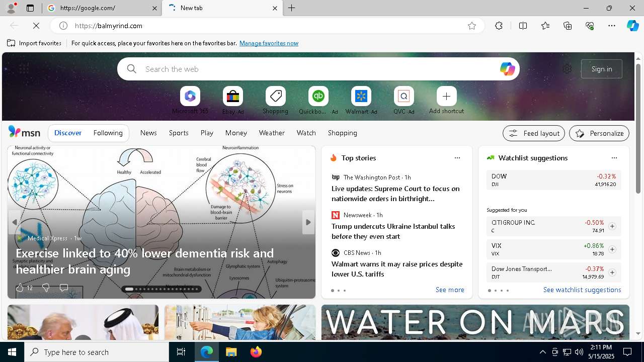Viewport: 644px width, 362px height.
Task: Open Browser essentials heart icon
Action: [x=590, y=26]
